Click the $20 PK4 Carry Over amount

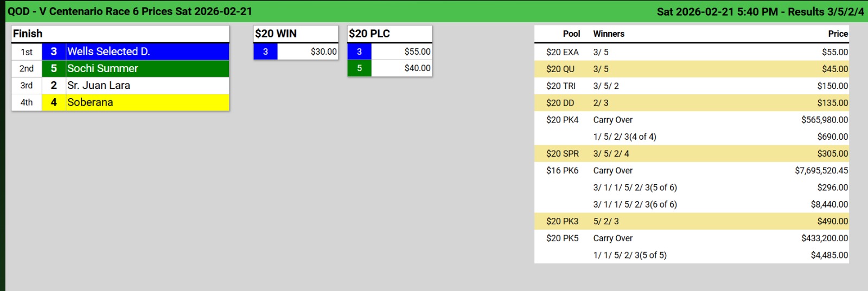[824, 120]
